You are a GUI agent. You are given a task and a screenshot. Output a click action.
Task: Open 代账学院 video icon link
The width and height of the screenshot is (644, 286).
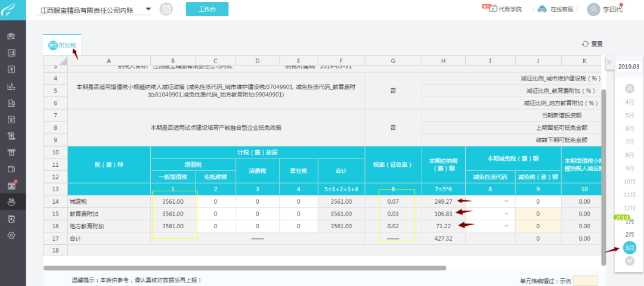click(493, 9)
